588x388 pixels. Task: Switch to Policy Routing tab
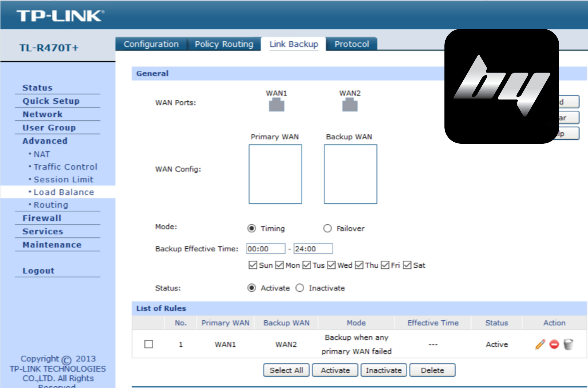click(224, 44)
